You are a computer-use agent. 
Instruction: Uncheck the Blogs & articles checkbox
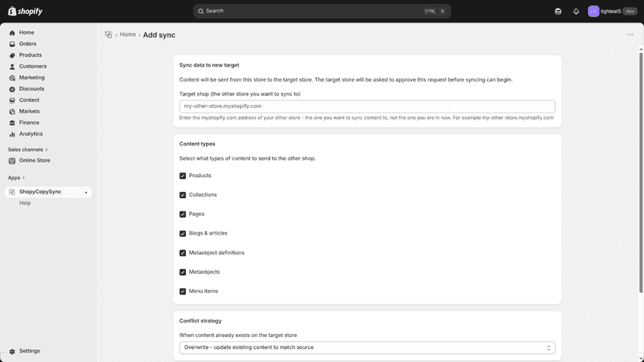tap(183, 234)
